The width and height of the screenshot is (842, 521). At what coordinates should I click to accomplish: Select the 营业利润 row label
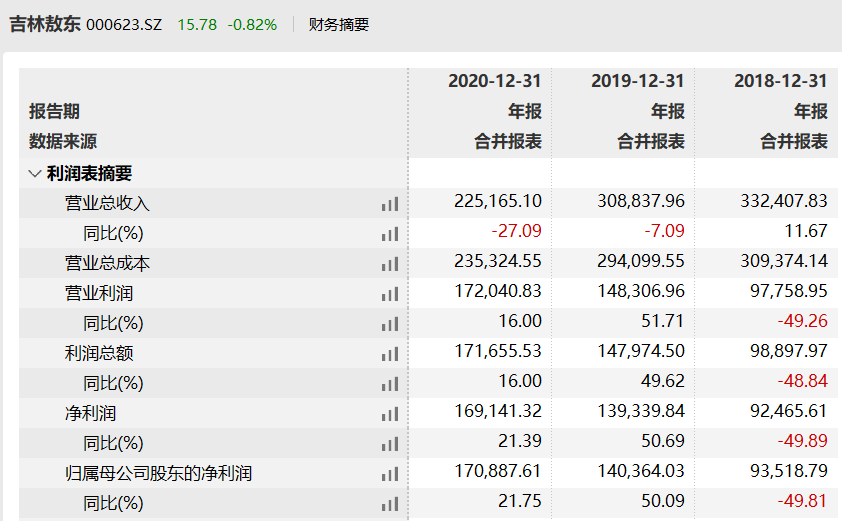[98, 294]
